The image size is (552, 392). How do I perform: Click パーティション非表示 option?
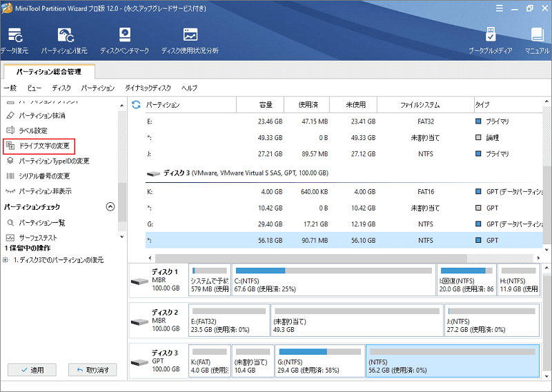tap(39, 191)
